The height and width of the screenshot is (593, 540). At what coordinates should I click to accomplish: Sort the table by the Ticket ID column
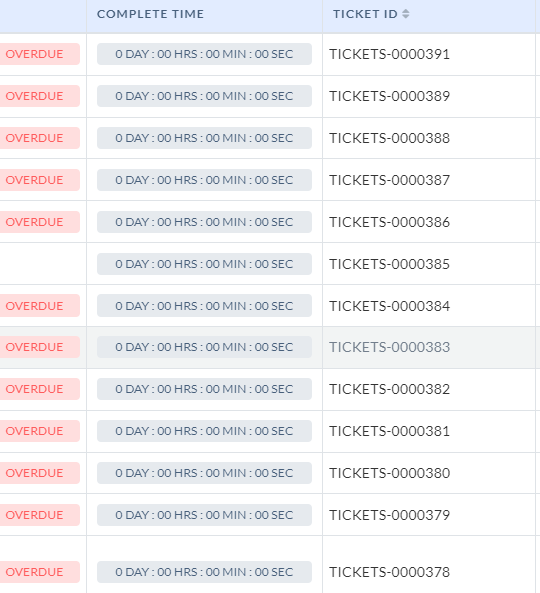405,14
